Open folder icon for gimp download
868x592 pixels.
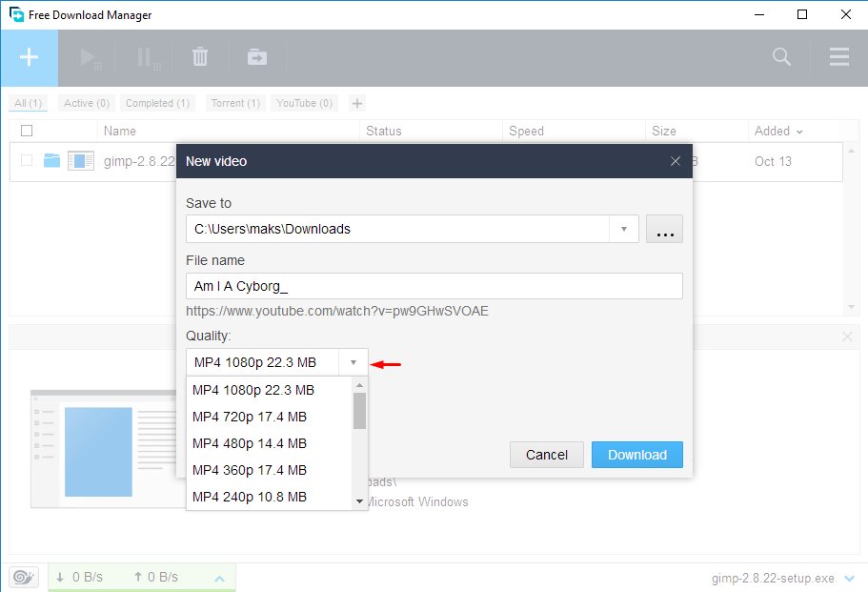(51, 160)
